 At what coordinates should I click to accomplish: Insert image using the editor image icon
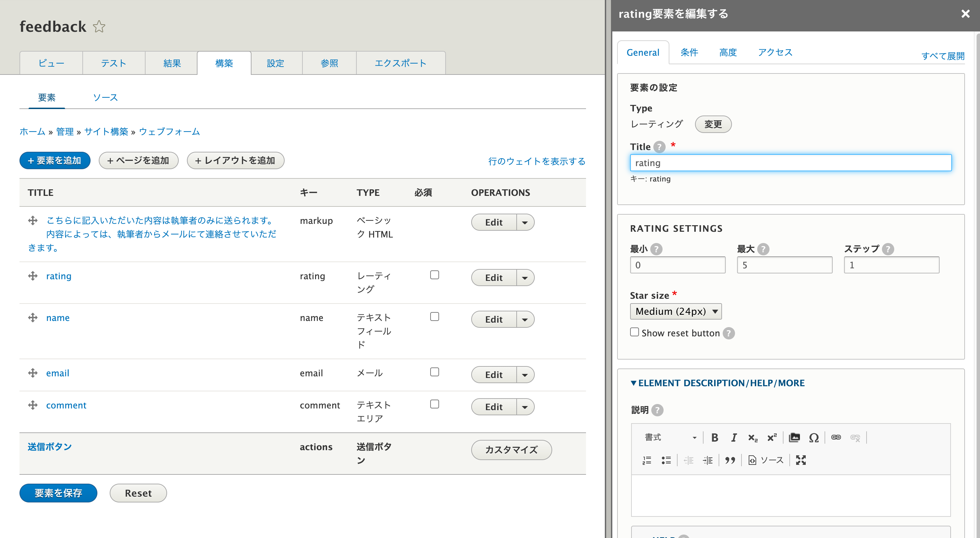[x=794, y=438]
